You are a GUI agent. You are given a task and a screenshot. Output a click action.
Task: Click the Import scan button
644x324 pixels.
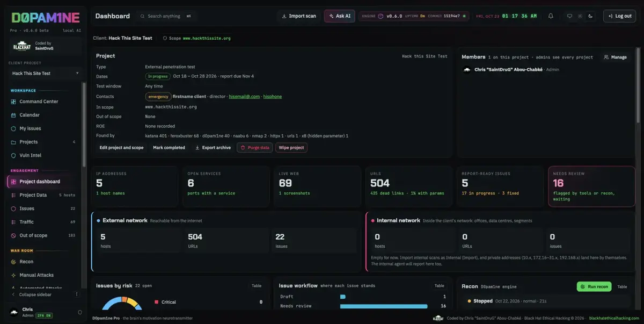pyautogui.click(x=299, y=16)
